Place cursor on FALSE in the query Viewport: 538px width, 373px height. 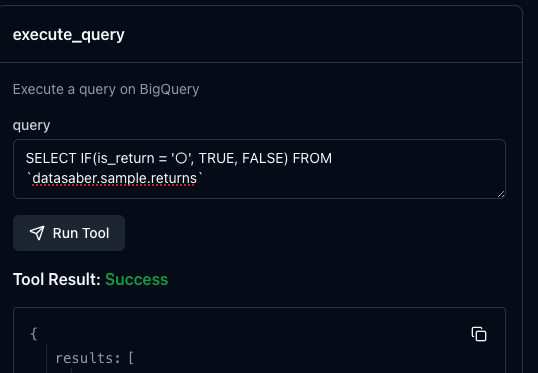tap(265, 158)
